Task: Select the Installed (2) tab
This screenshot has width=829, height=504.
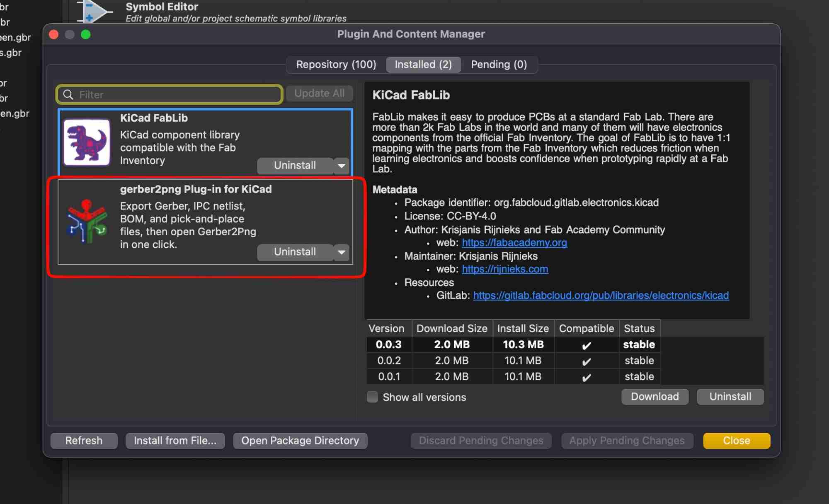Action: (x=423, y=65)
